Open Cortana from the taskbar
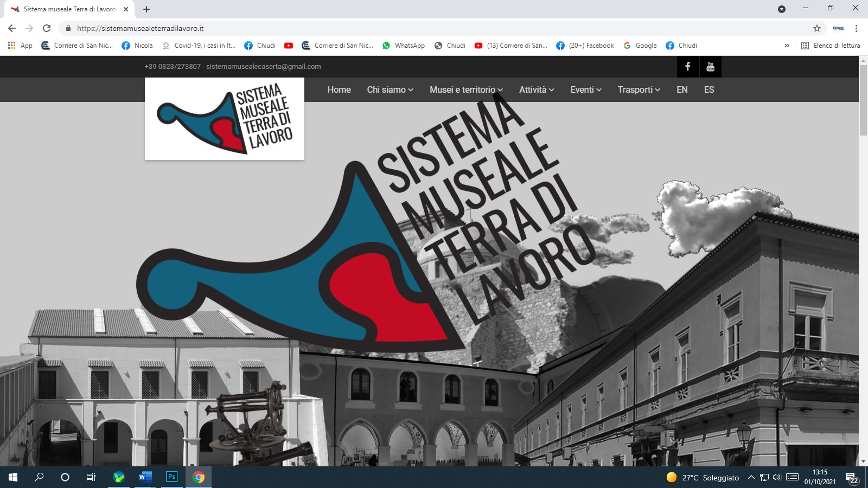 (65, 477)
